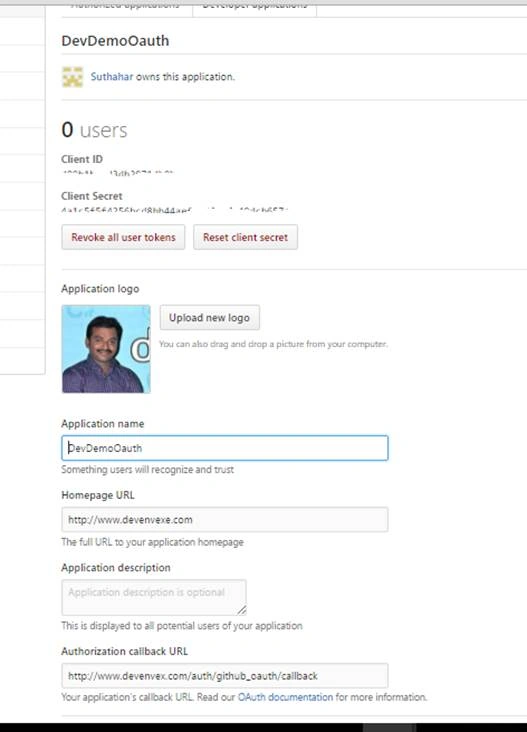The image size is (527, 732).
Task: Click the 0 users count
Action: pos(94,130)
